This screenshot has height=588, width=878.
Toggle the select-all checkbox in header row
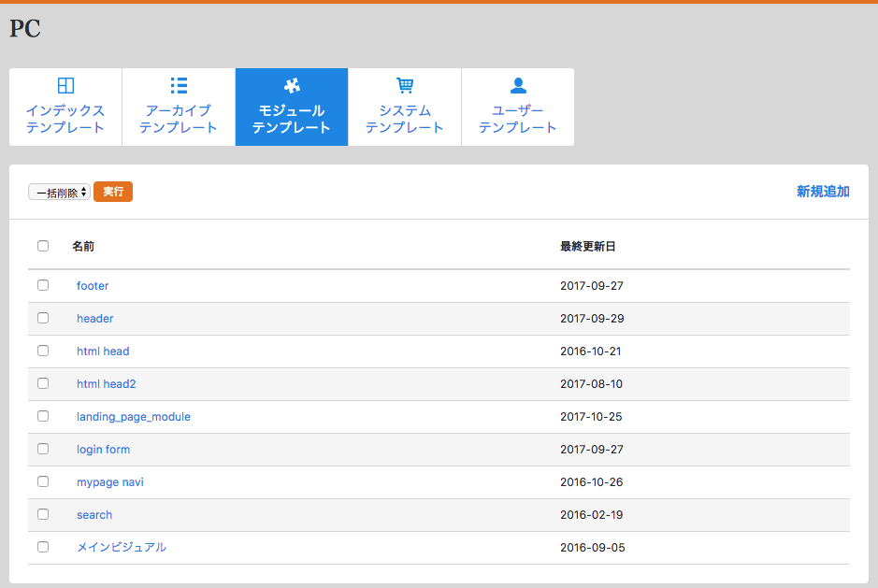[43, 247]
